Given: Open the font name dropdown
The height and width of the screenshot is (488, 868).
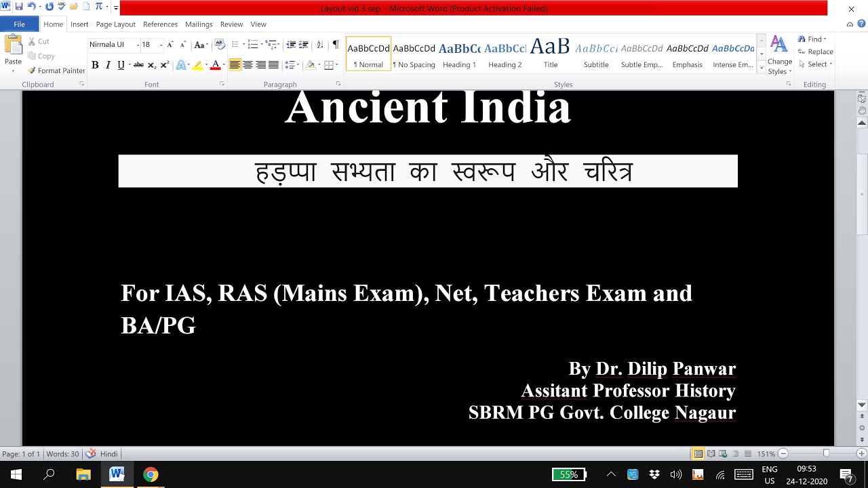Looking at the screenshot, I should coord(138,45).
